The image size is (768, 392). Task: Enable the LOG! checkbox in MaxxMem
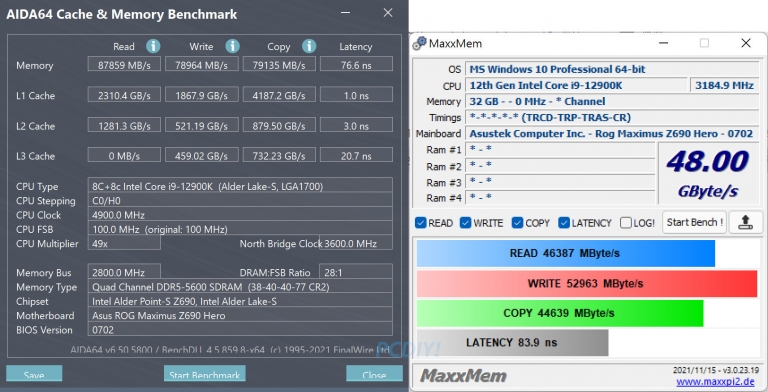[x=625, y=223]
